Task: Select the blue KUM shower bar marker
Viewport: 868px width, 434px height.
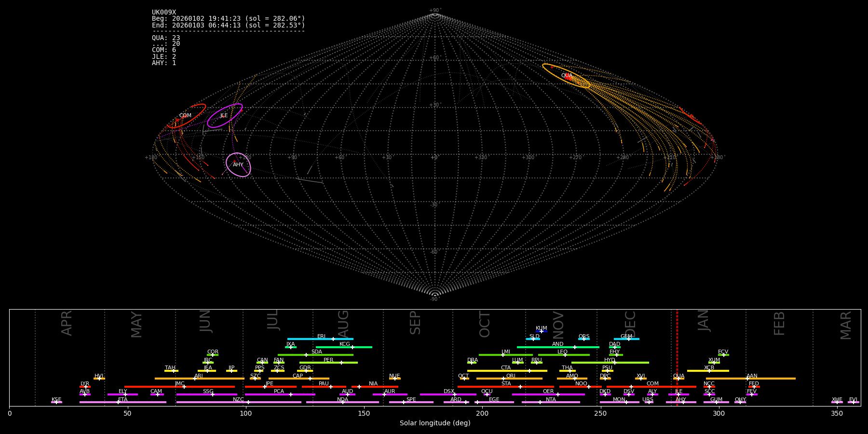Action: (542, 331)
